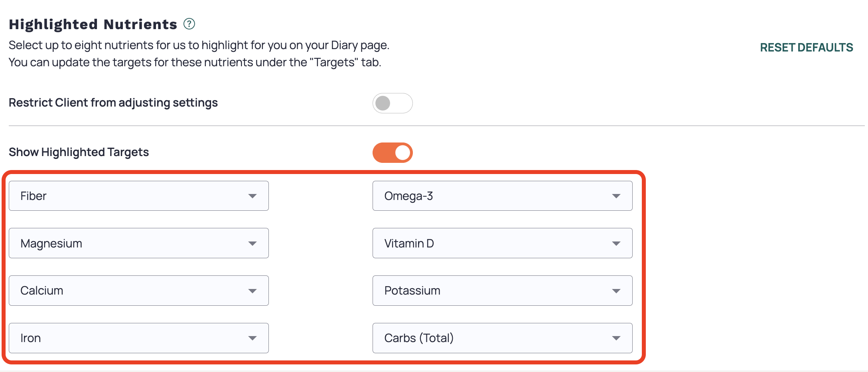Open the Carbs (Total) nutrient dropdown
Image resolution: width=868 pixels, height=372 pixels.
coord(503,338)
